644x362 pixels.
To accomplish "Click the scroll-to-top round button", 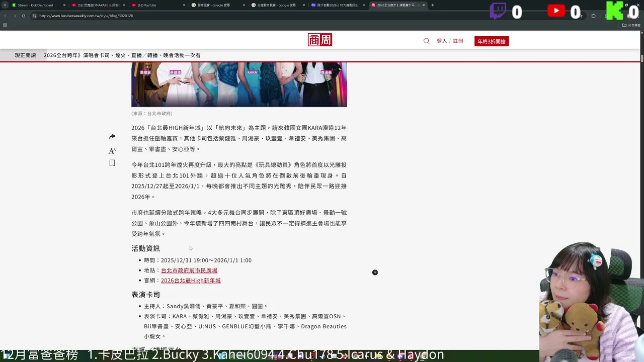I will click(x=375, y=273).
